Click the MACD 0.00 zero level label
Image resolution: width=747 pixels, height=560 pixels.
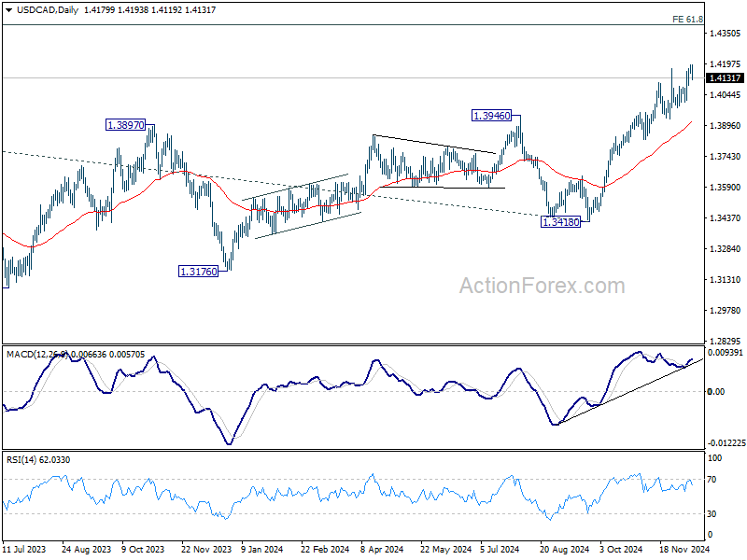pyautogui.click(x=716, y=391)
